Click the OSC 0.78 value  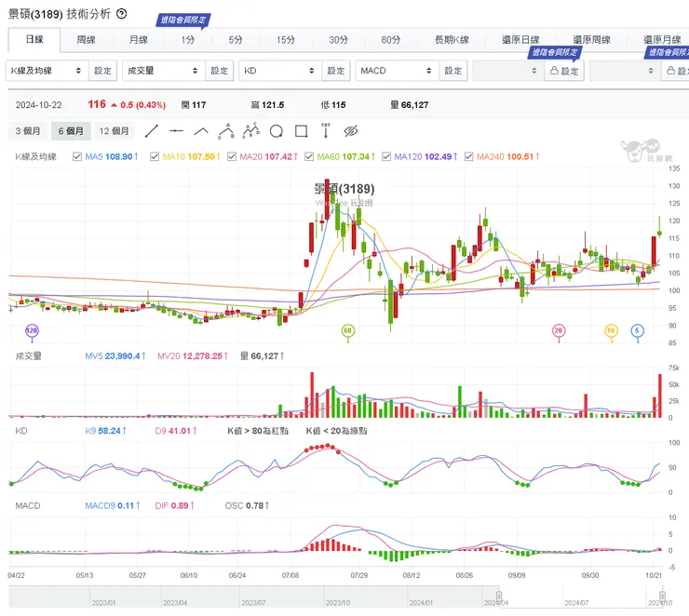(247, 505)
